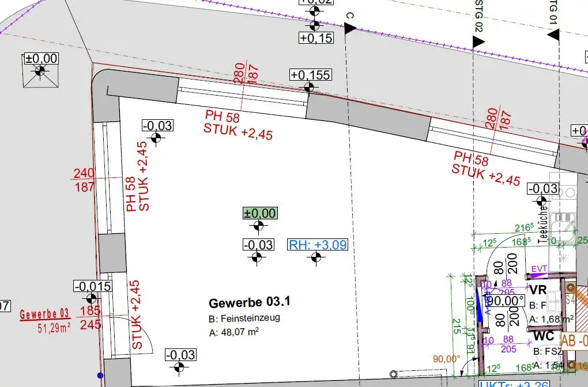Select the A: 48,07 m² area text
The image size is (588, 387).
[234, 332]
